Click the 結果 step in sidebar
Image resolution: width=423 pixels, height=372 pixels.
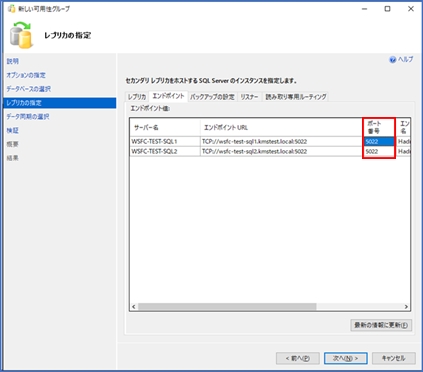[x=13, y=158]
